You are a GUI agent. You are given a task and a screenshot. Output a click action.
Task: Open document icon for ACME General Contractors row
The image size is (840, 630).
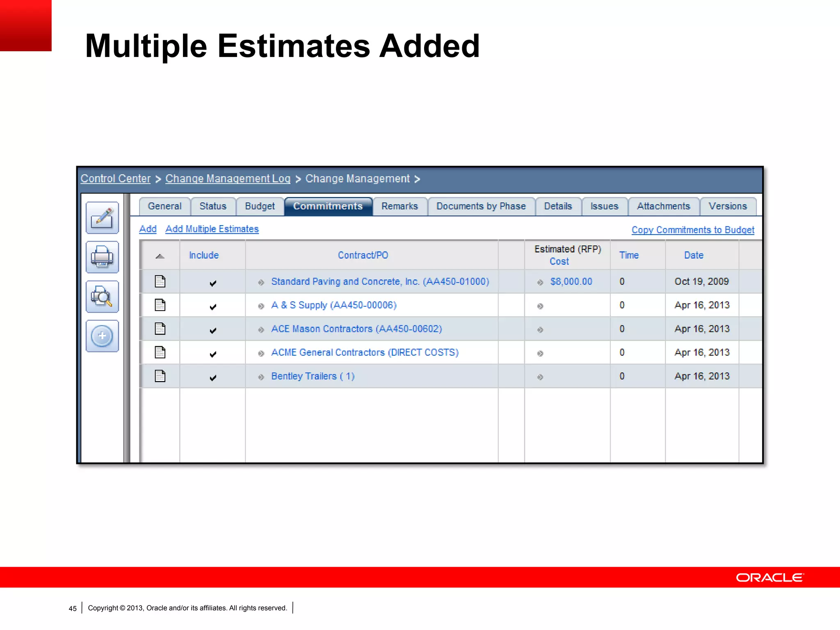coord(160,352)
